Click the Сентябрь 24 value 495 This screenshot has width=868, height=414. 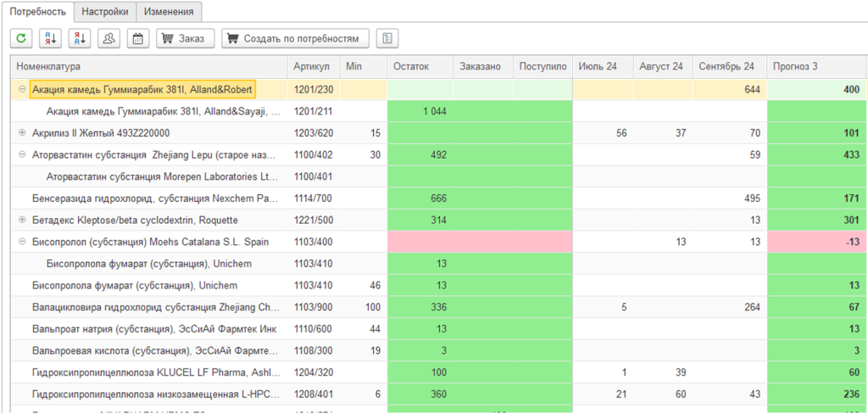coord(753,199)
